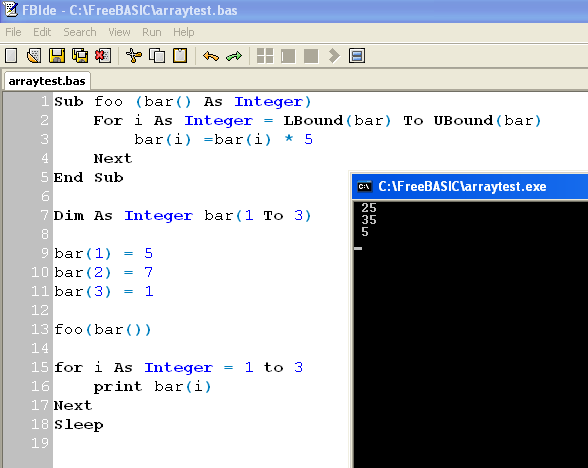Click the arraytest.exe console title bar
588x468 pixels.
point(470,186)
